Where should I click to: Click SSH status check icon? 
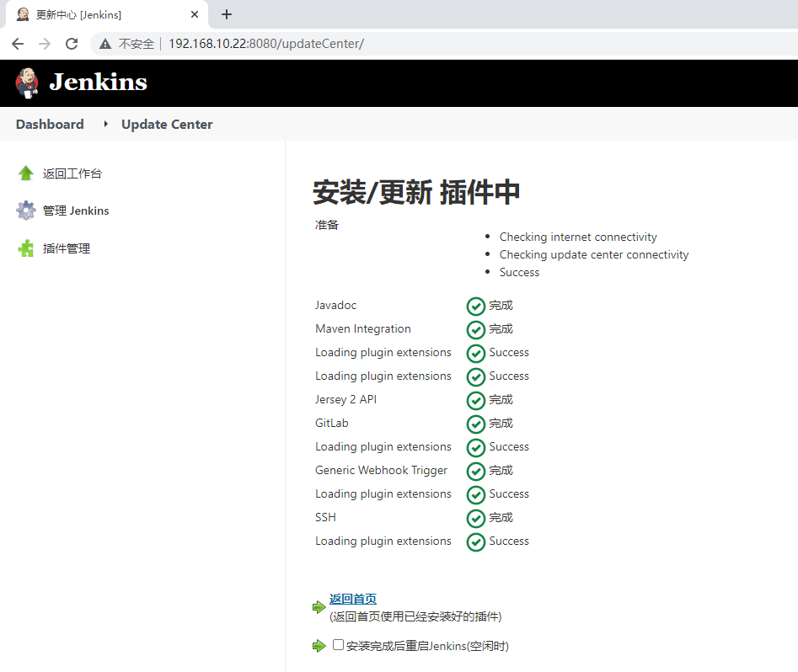(476, 519)
